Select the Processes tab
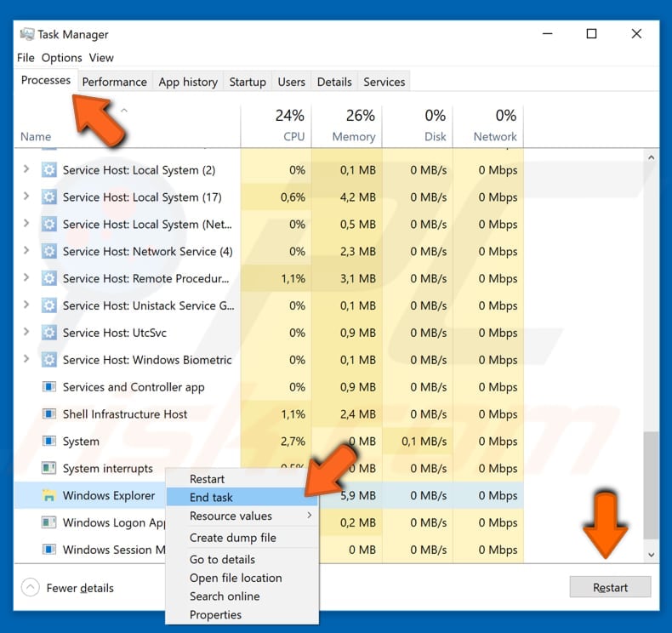672x633 pixels. pos(46,80)
